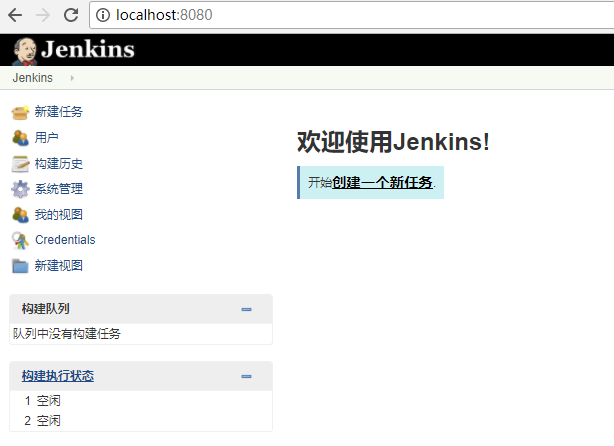Open 新建视图 link

tap(59, 265)
